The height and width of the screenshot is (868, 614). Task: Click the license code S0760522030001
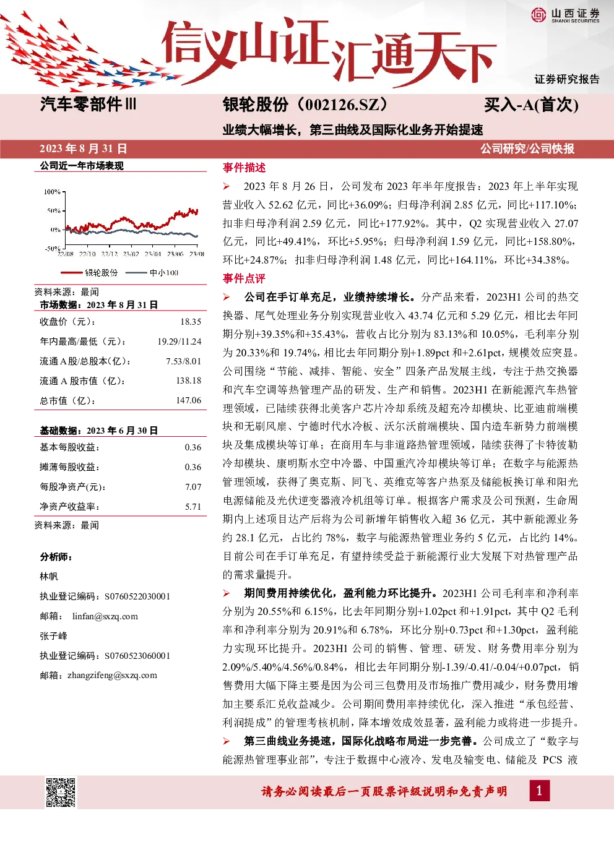click(x=137, y=596)
